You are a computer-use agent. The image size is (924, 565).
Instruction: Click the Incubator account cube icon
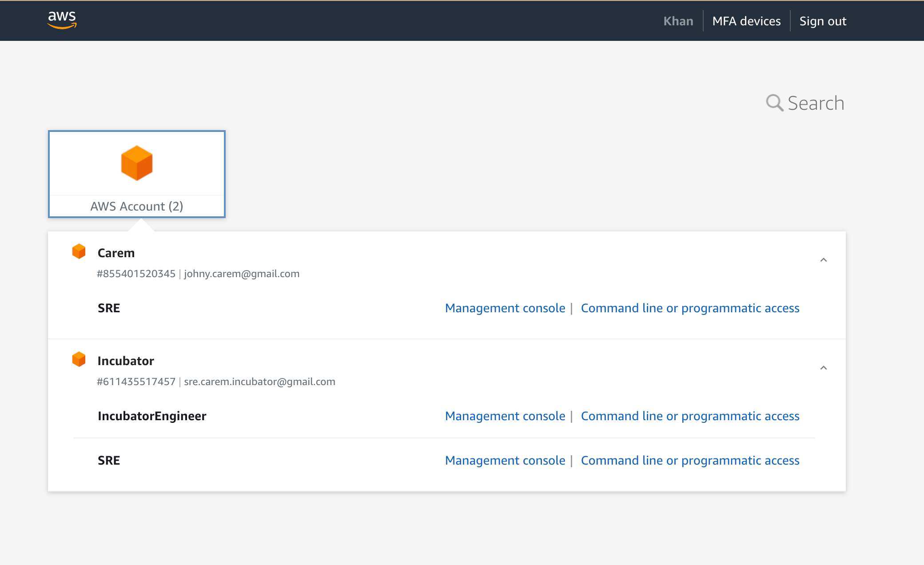(x=79, y=359)
